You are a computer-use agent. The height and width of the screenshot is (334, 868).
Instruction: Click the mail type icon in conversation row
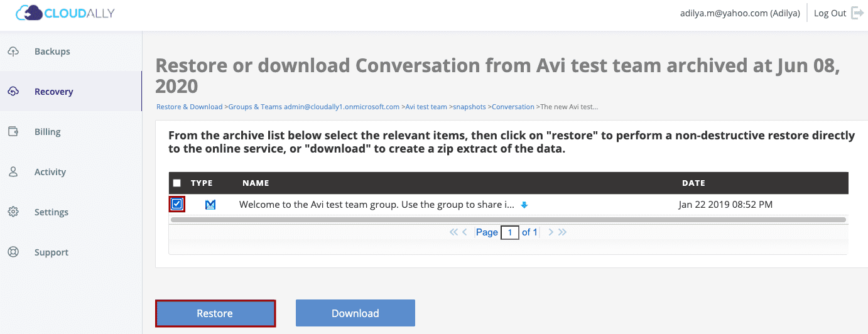[210, 205]
